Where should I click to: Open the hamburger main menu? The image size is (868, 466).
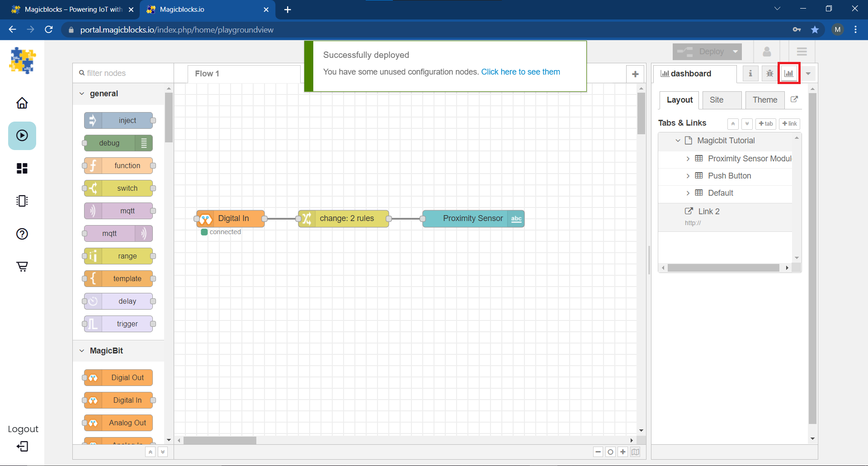(x=802, y=52)
